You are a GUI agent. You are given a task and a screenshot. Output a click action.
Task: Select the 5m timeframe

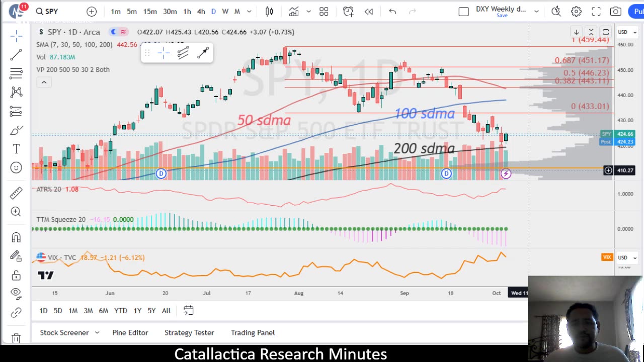tap(132, 11)
